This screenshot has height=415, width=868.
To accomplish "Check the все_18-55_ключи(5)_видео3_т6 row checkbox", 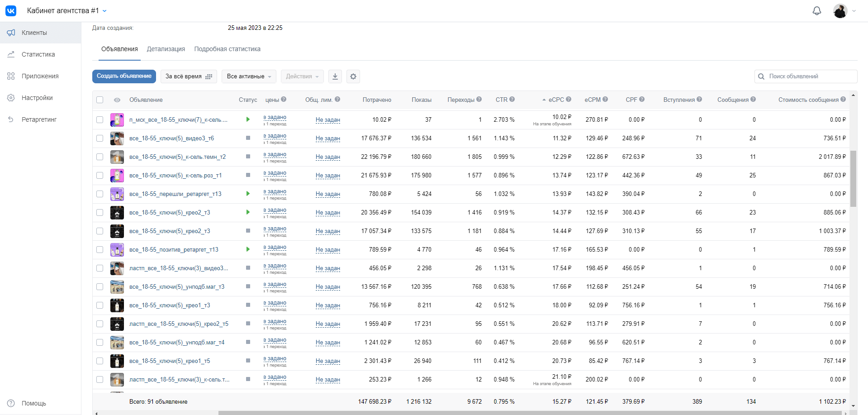I will (x=100, y=138).
